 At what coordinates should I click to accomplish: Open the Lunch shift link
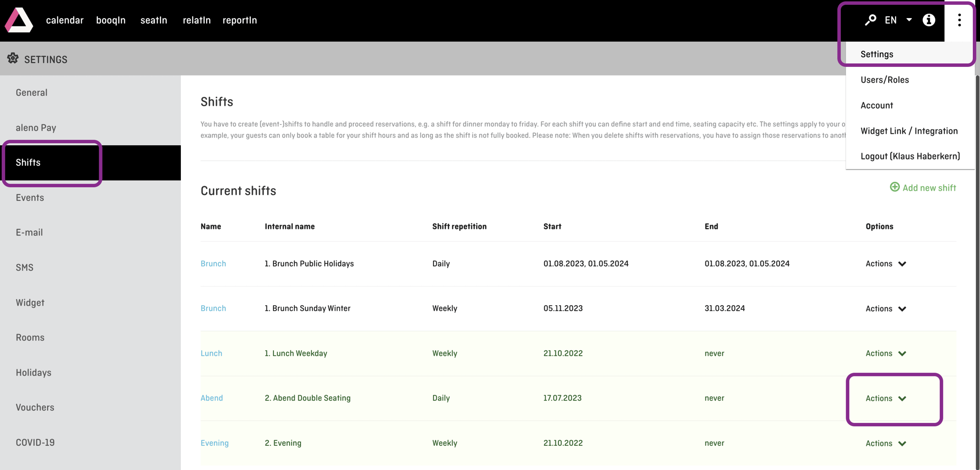[x=211, y=353]
